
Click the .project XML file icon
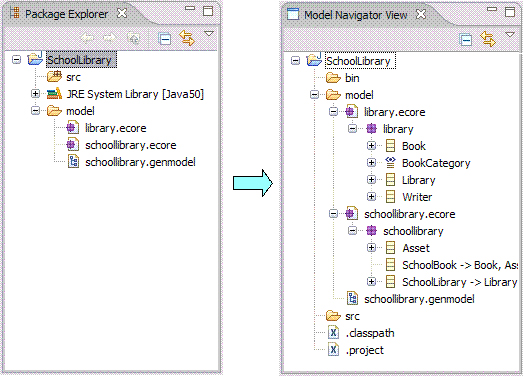(333, 350)
